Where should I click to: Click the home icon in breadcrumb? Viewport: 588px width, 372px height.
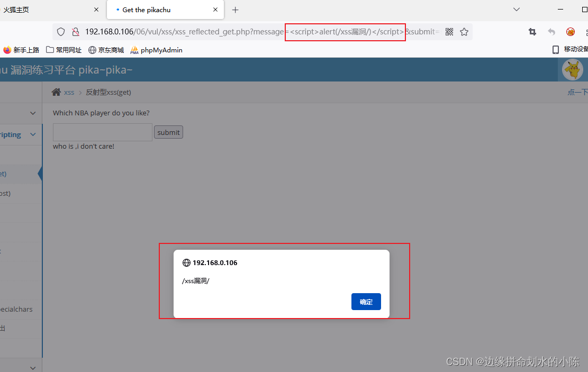click(56, 92)
